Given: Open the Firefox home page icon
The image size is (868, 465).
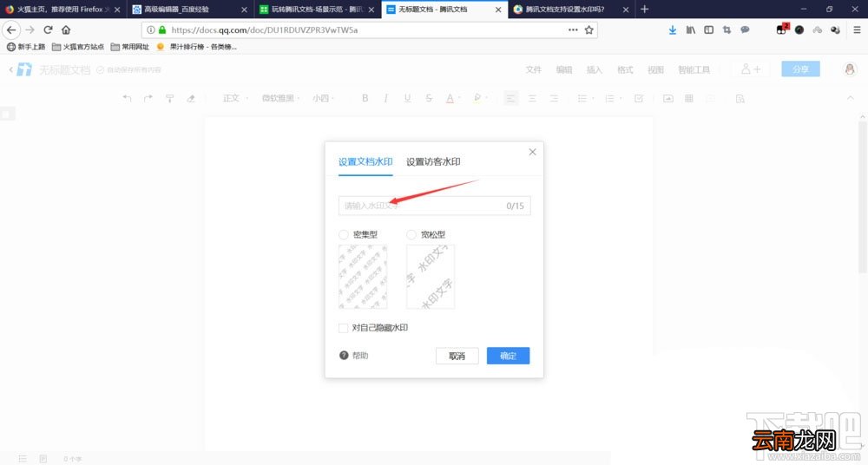Looking at the screenshot, I should click(66, 29).
